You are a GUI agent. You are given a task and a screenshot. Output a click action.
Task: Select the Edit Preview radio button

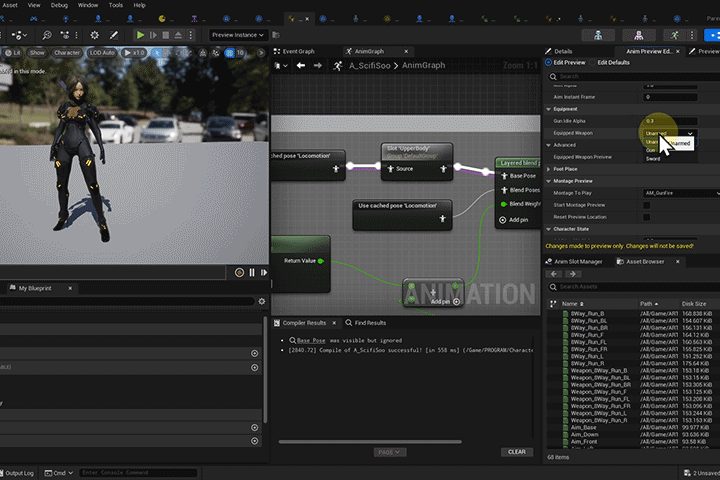(549, 62)
